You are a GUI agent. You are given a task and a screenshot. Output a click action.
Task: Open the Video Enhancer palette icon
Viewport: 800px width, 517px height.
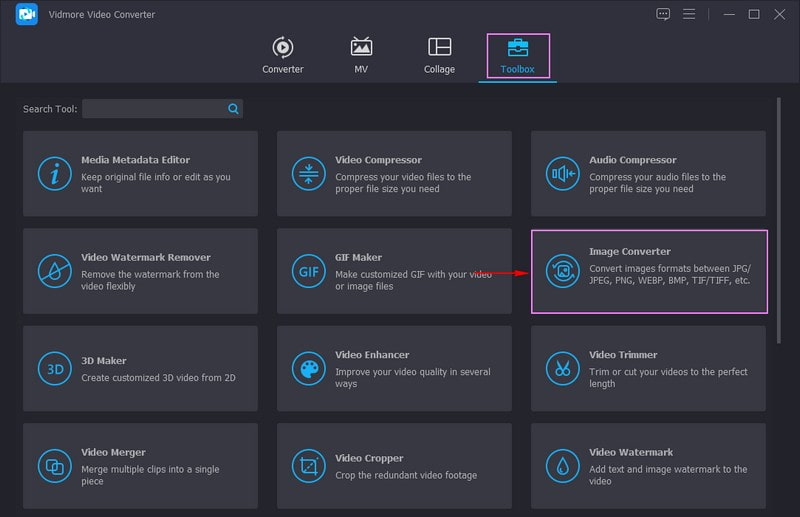(308, 368)
